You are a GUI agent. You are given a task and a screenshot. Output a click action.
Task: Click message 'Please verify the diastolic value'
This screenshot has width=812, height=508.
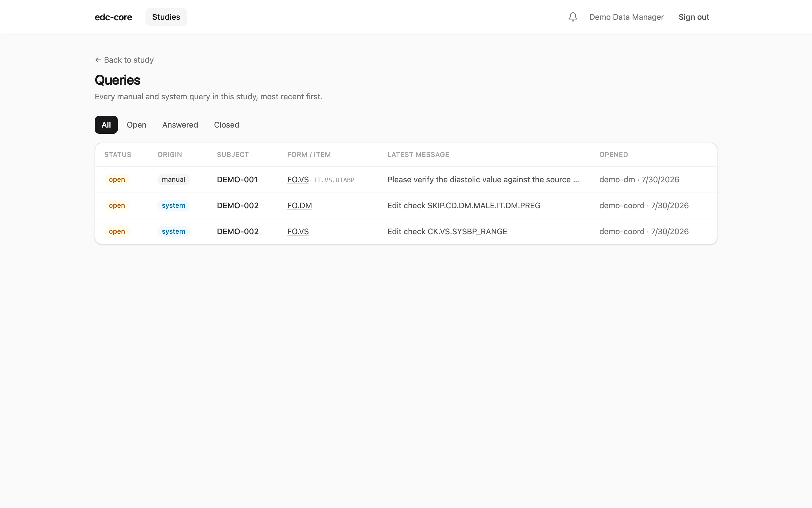point(483,179)
